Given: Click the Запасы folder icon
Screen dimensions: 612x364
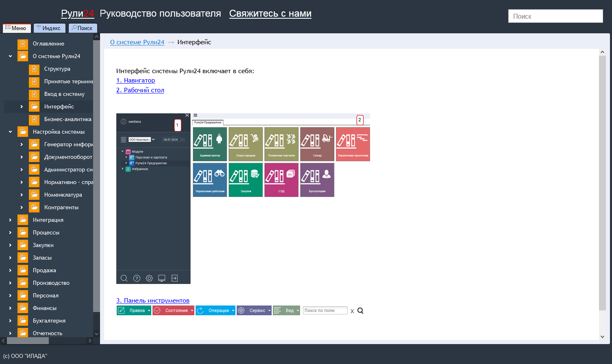Looking at the screenshot, I should pyautogui.click(x=23, y=258).
